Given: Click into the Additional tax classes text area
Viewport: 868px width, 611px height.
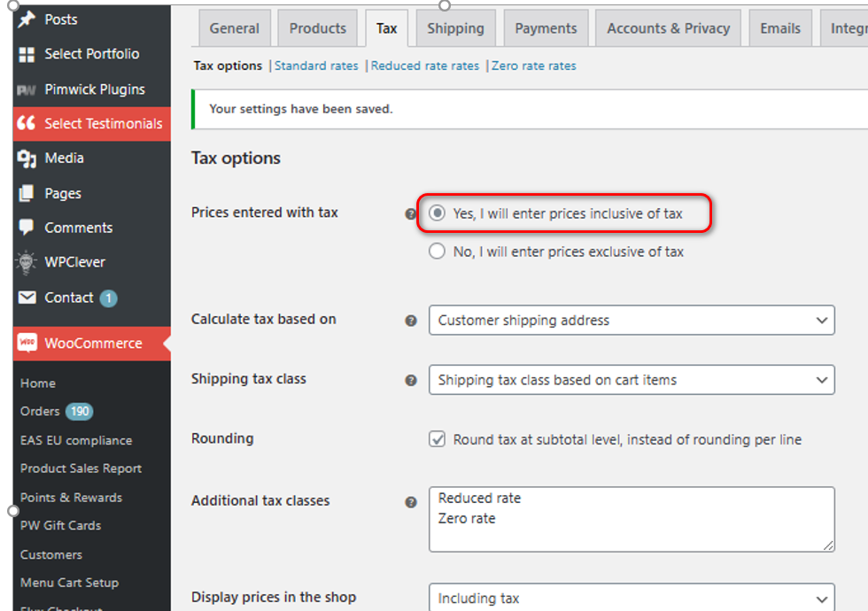Looking at the screenshot, I should click(x=631, y=519).
